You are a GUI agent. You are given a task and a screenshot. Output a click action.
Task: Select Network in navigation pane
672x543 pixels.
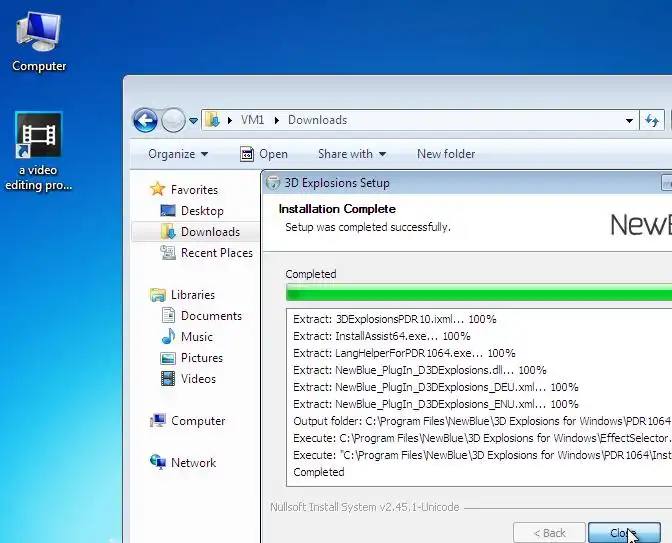coord(193,463)
